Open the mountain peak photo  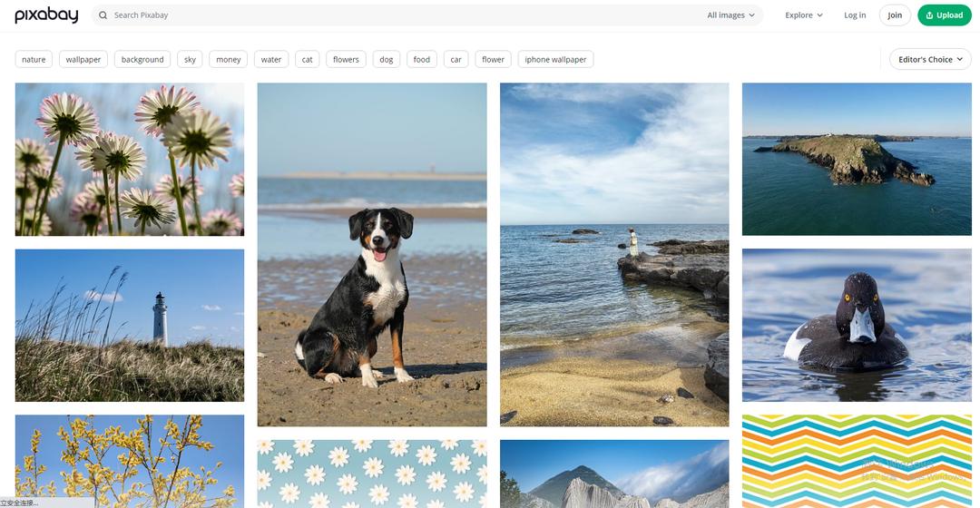point(614,474)
